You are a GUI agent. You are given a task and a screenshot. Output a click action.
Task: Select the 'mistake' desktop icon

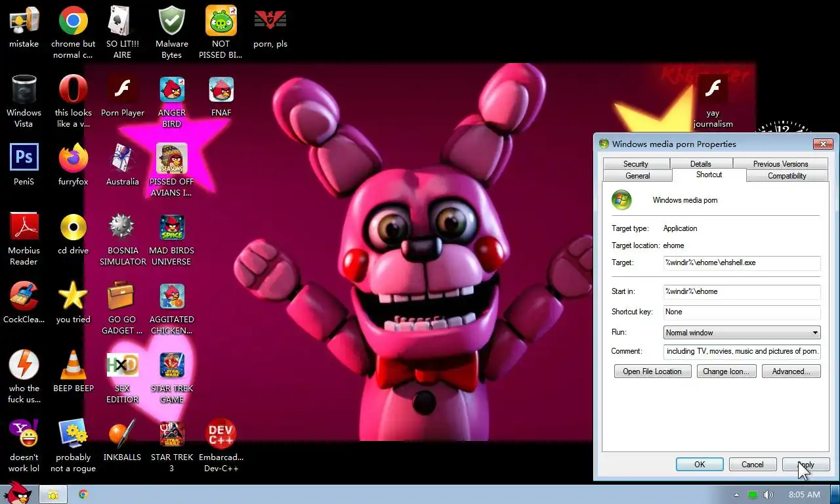24,26
